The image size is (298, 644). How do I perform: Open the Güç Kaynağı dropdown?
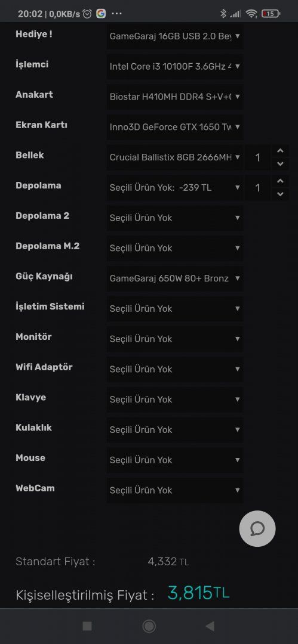[175, 278]
